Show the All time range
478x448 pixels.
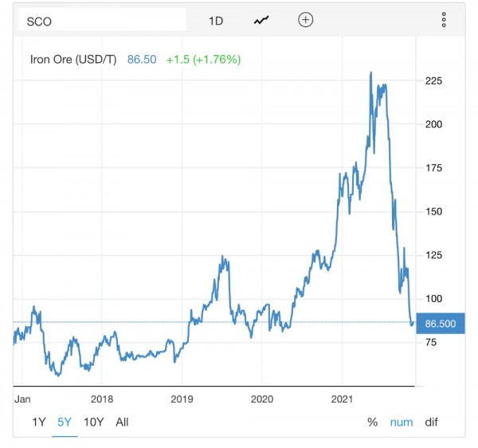coord(122,422)
